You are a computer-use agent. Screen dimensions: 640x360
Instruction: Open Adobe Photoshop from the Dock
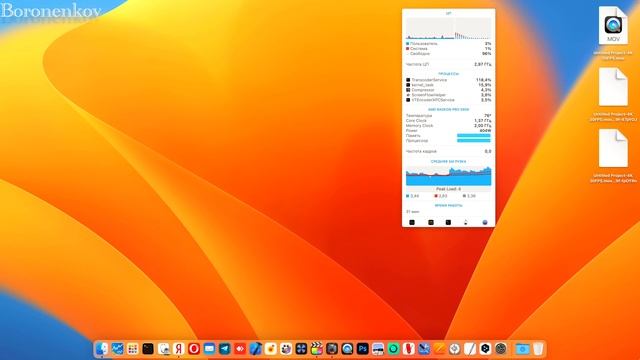coord(362,349)
